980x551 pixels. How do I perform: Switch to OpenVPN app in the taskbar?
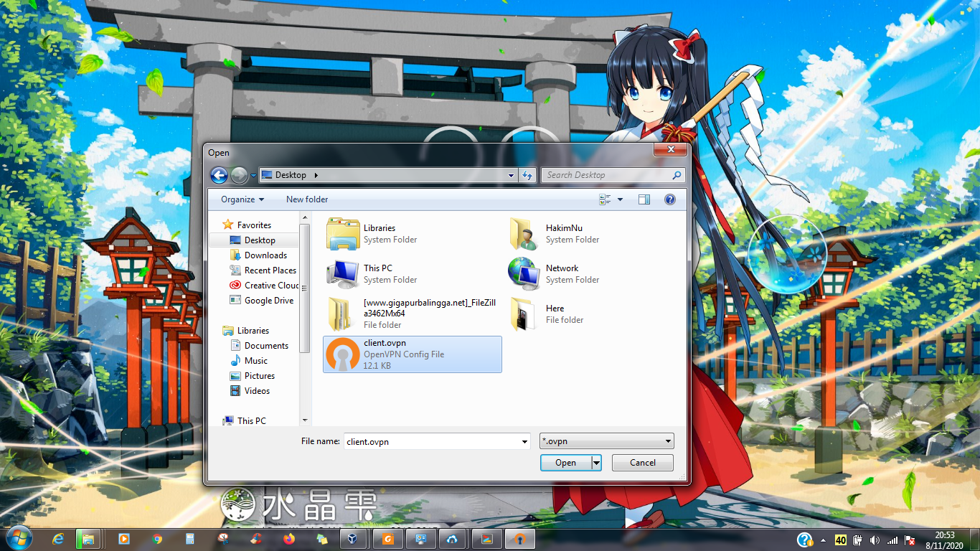519,539
